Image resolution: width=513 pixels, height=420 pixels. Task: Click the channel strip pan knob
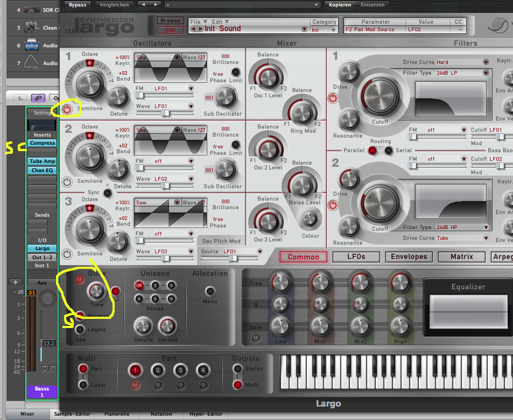click(x=47, y=298)
